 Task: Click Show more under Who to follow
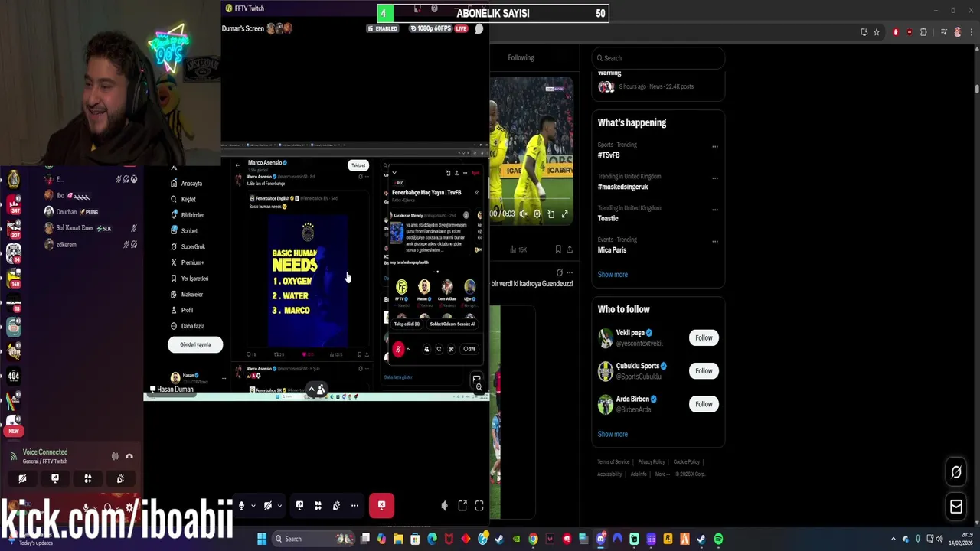pos(612,435)
